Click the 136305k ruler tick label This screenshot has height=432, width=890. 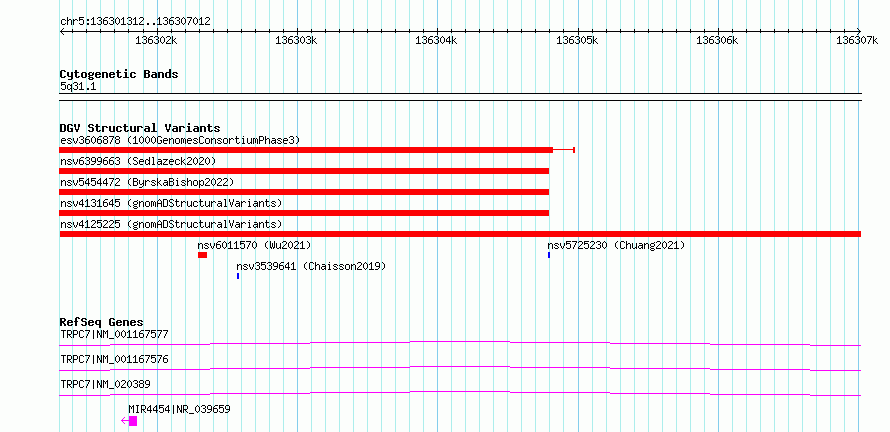[x=578, y=40]
